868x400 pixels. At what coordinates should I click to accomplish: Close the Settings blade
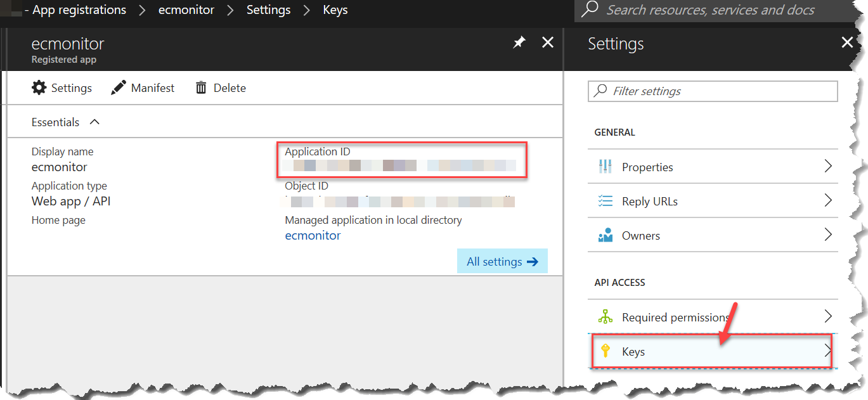[847, 42]
